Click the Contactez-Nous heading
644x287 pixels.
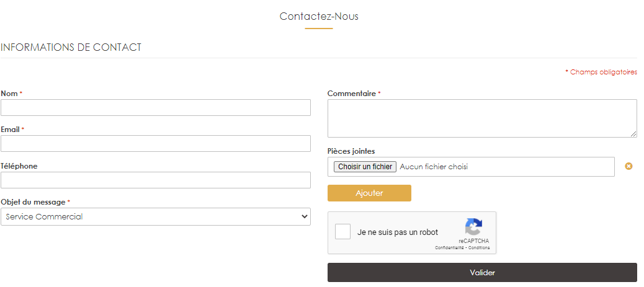pyautogui.click(x=319, y=16)
